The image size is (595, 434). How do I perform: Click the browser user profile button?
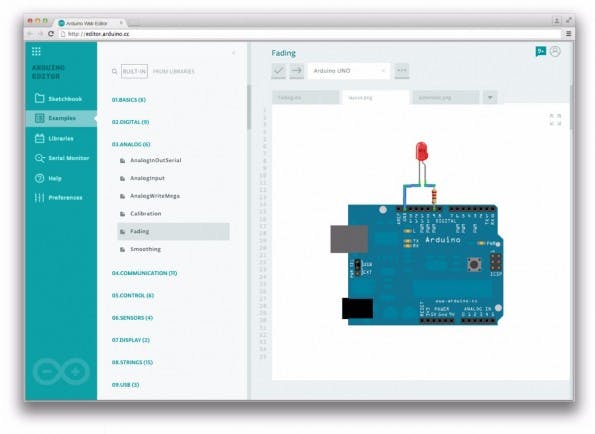556,21
